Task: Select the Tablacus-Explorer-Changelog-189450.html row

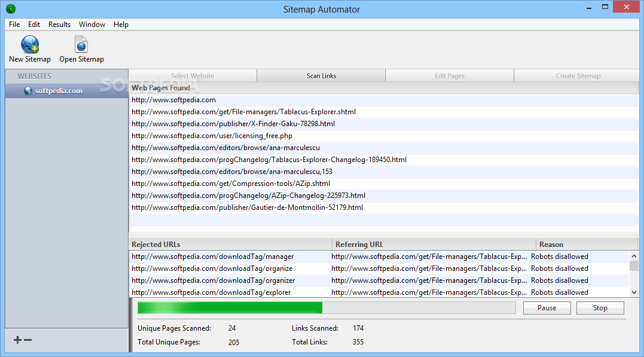Action: (384, 160)
